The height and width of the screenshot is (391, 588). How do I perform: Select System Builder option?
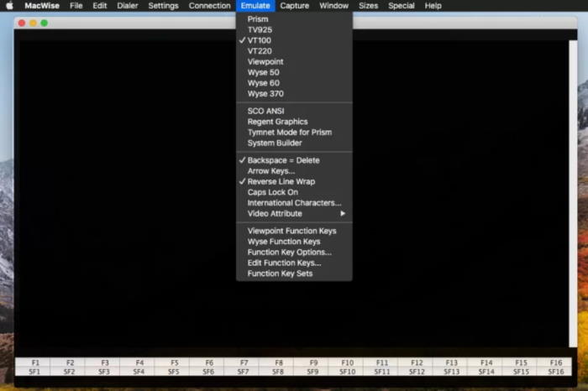click(294, 143)
